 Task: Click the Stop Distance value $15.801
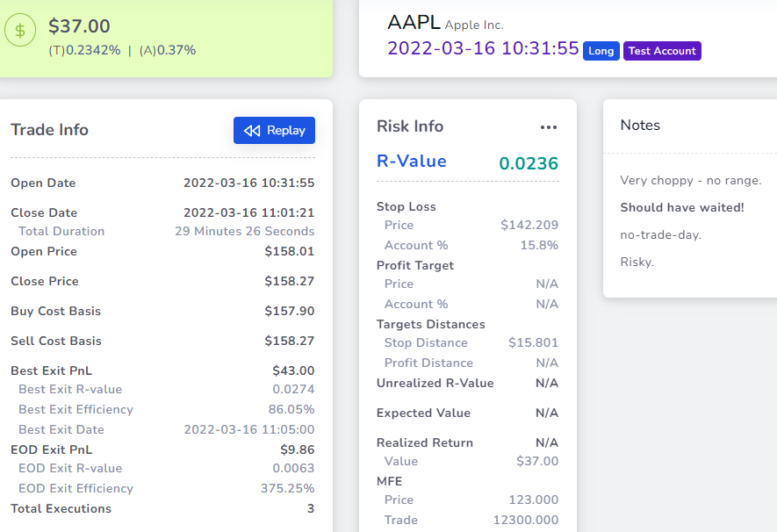(533, 342)
